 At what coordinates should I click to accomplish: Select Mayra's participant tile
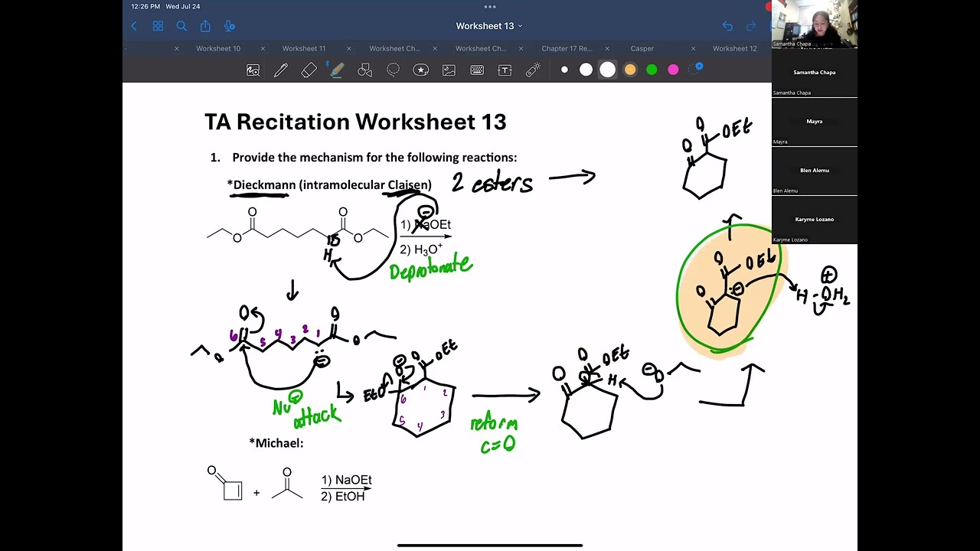815,122
